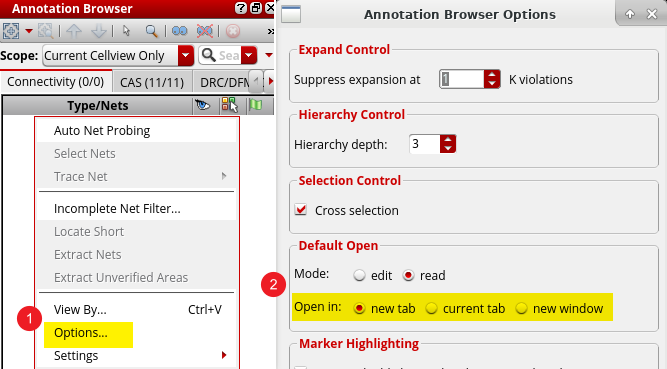
Task: Choose Incomplete Net Filter... entry
Action: [x=137, y=209]
